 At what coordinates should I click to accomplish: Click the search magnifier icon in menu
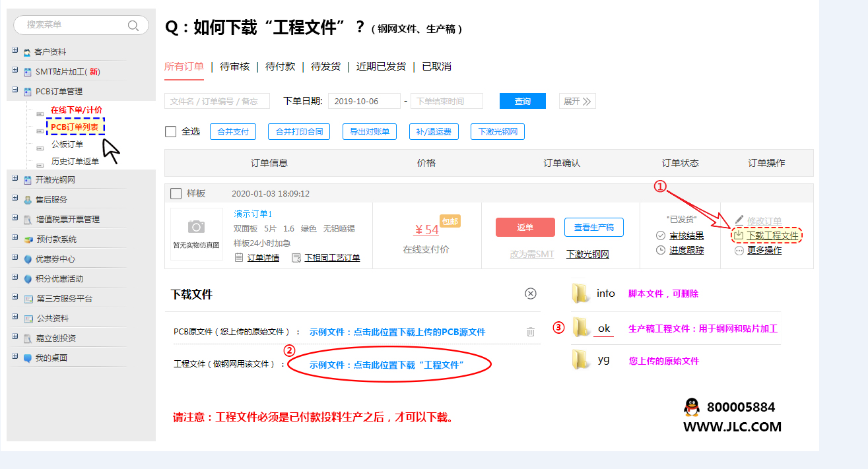pos(133,25)
